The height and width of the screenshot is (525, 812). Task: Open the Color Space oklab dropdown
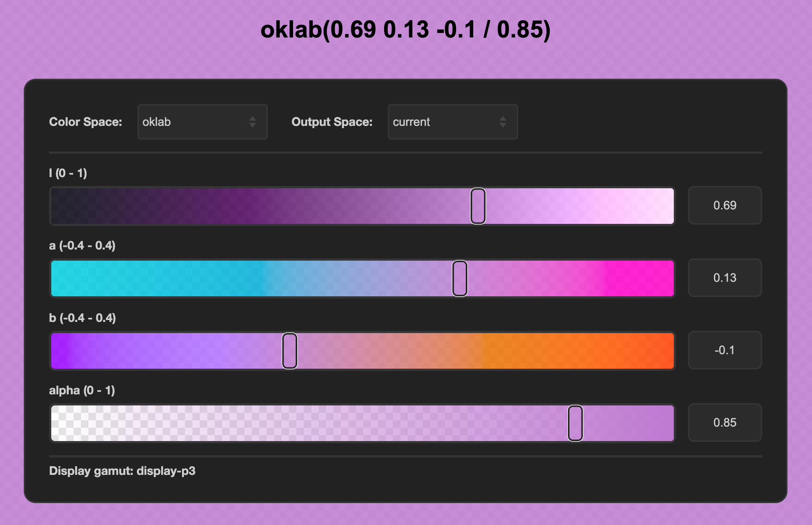point(202,122)
